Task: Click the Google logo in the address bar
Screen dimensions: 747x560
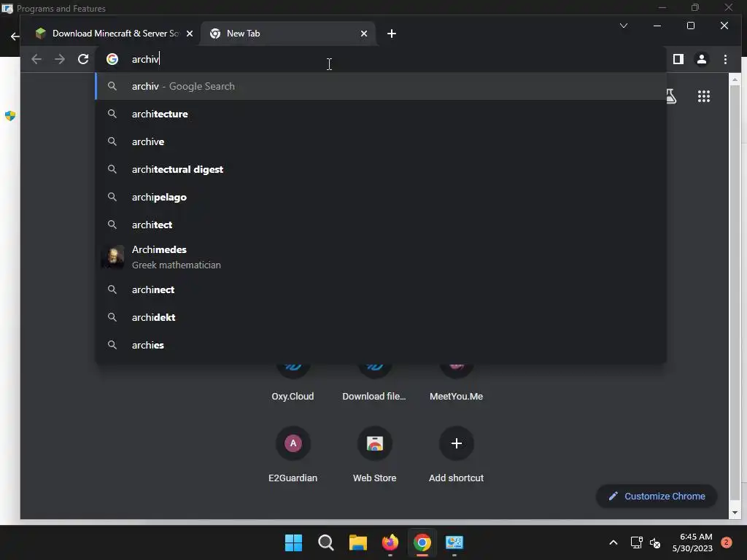Action: [x=112, y=59]
